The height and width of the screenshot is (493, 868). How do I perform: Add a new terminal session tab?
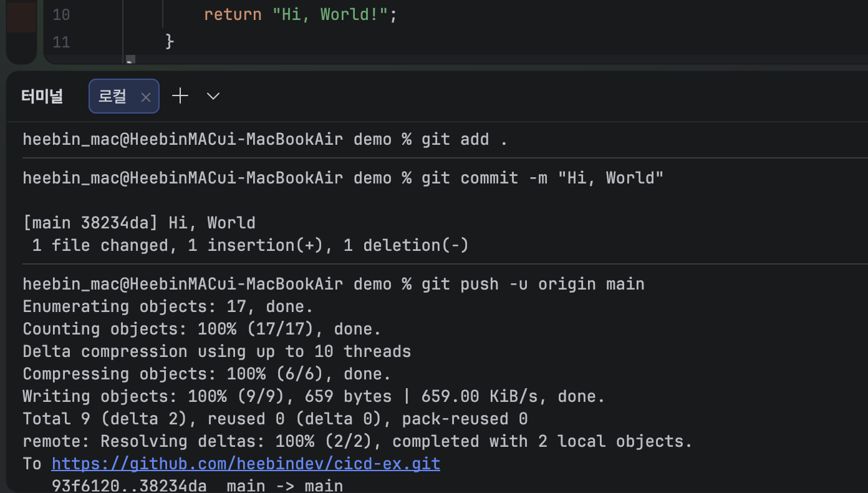coord(180,96)
